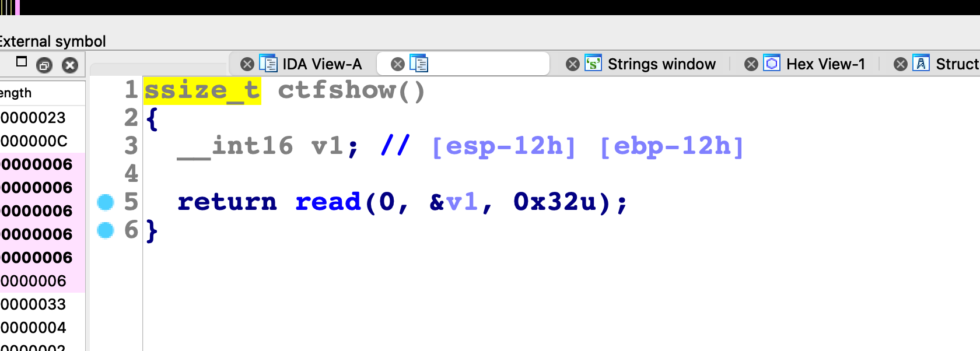Close the Strings window tab
980x351 pixels.
pyautogui.click(x=573, y=64)
